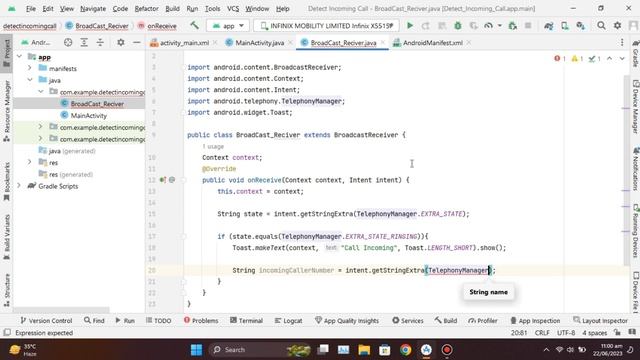Click the Windows Start button
The image size is (640, 360).
[x=196, y=350]
